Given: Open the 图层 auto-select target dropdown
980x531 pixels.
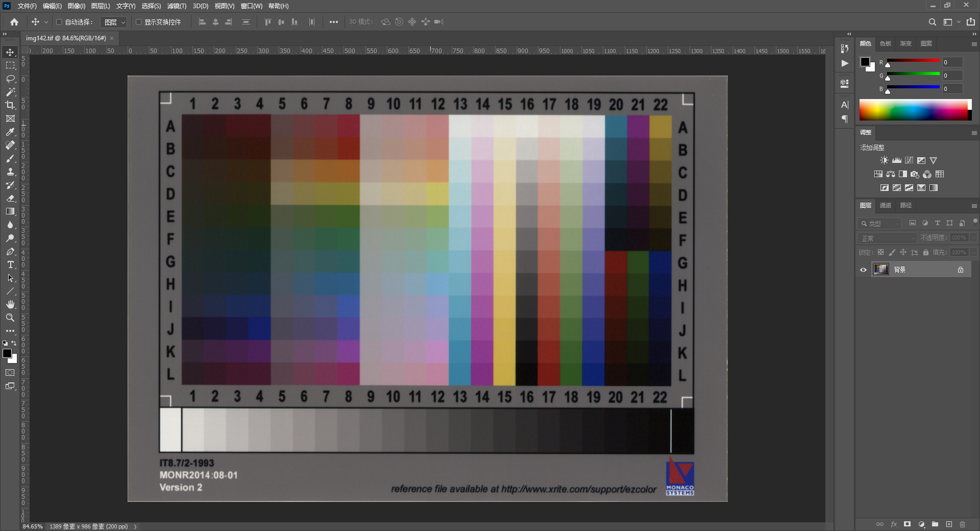Looking at the screenshot, I should 114,22.
